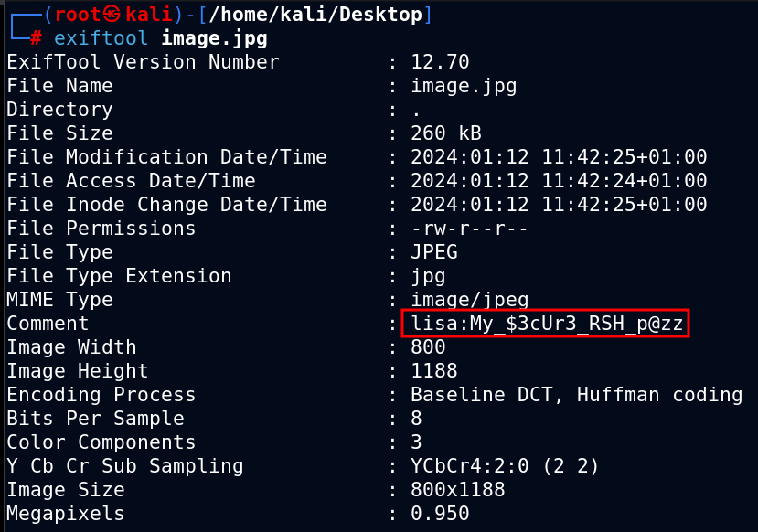
Task: Click the File Access Date/Time value
Action: coord(559,181)
